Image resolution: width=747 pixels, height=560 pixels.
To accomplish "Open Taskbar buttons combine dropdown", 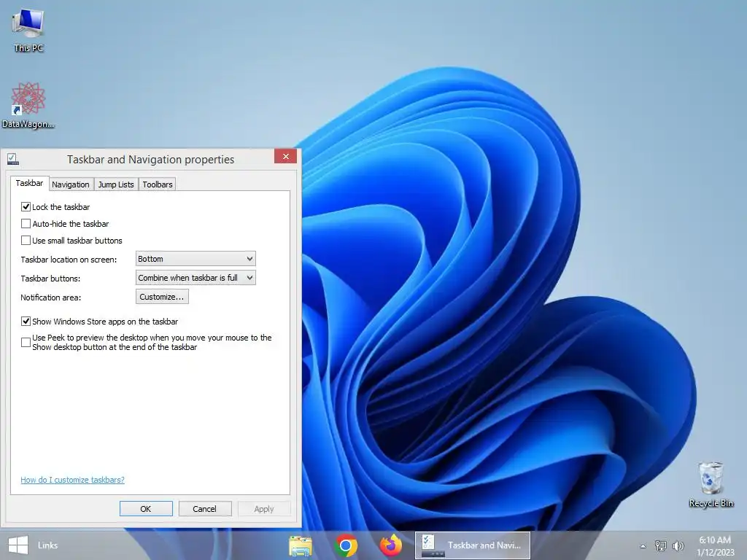I will tap(196, 278).
